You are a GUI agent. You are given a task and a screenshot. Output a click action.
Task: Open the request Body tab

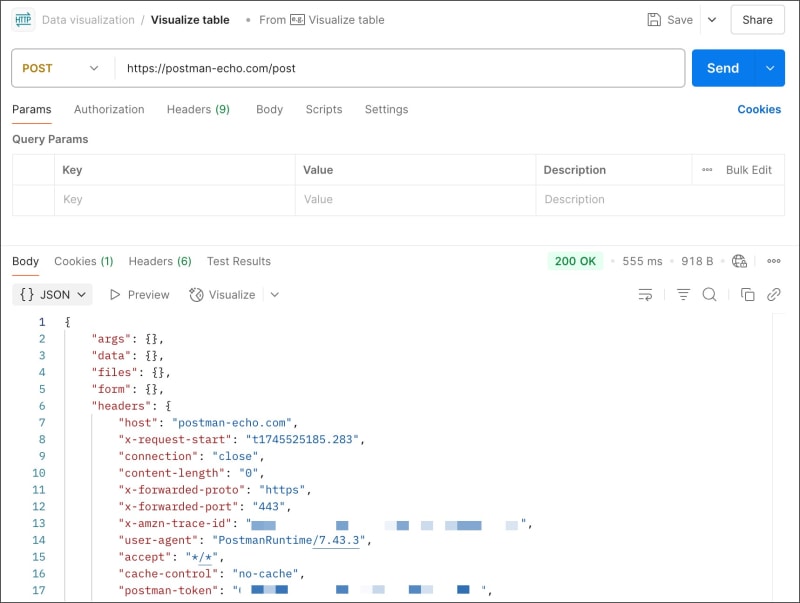coord(269,110)
